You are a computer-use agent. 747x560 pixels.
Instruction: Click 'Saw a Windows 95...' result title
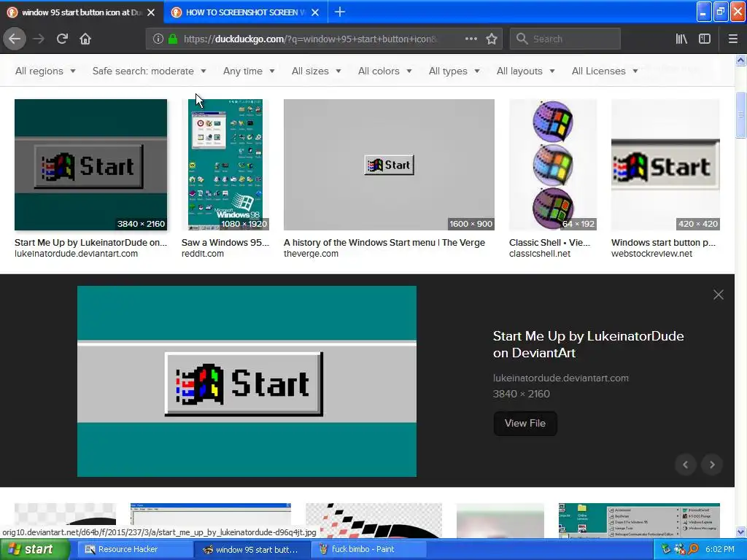tap(225, 242)
